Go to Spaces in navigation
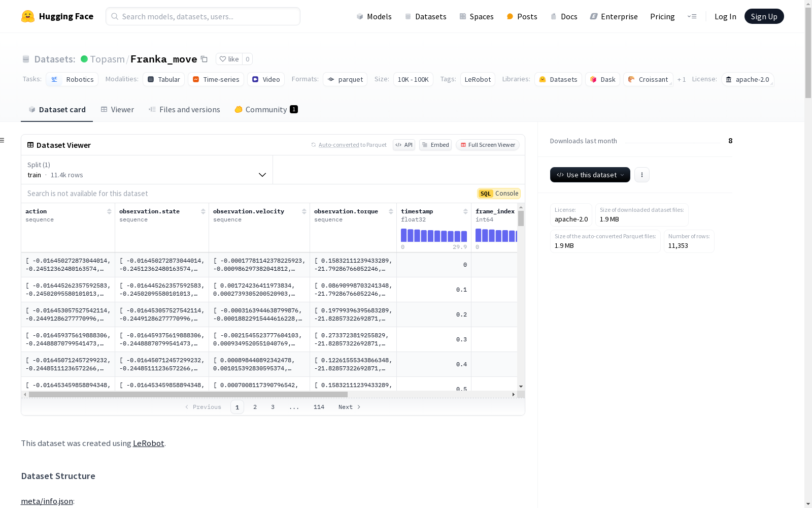 (x=477, y=16)
